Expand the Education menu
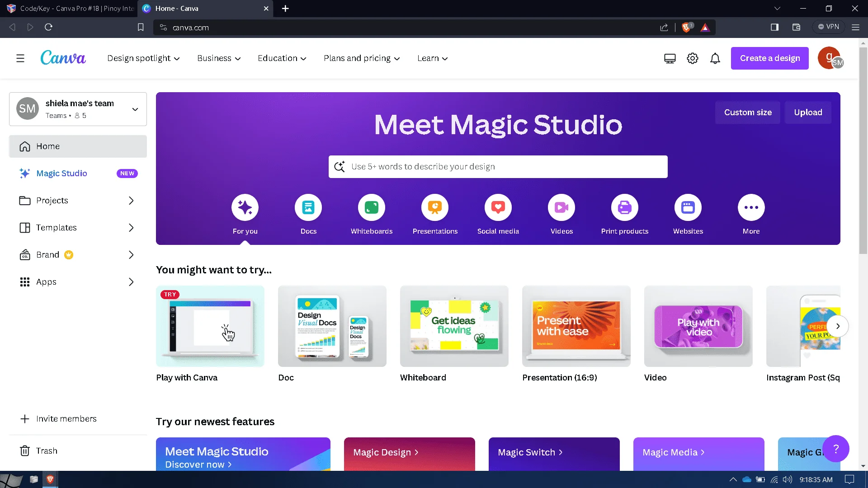868x488 pixels. pyautogui.click(x=282, y=58)
